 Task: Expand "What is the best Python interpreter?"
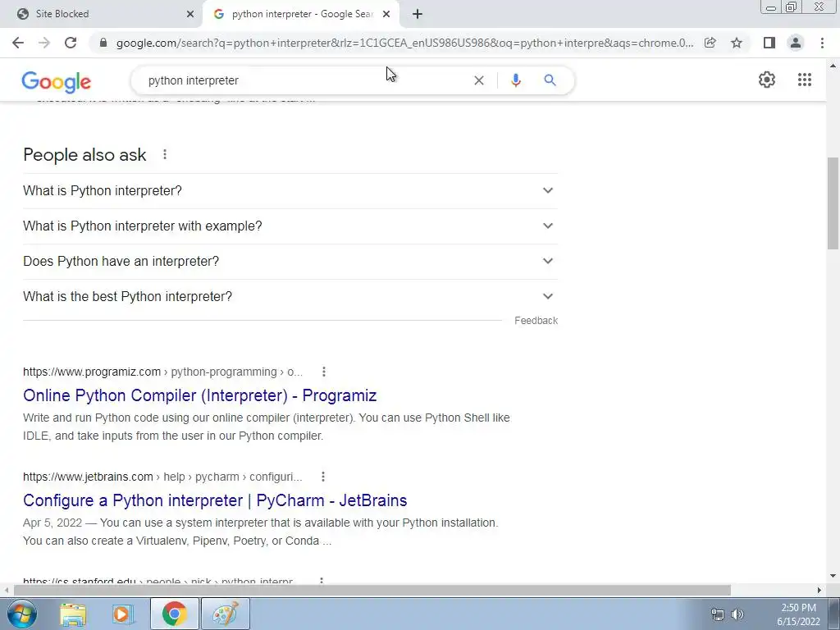pos(290,297)
